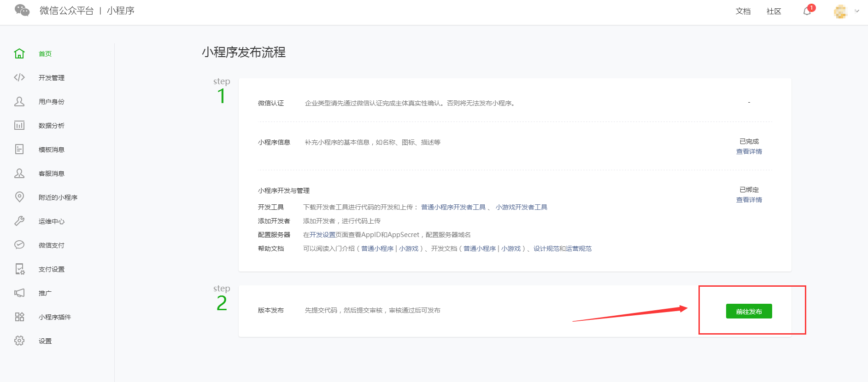Screen dimensions: 868x382
Task: Click the WeChat Pay icon for 微信支付
Action: pyautogui.click(x=19, y=245)
